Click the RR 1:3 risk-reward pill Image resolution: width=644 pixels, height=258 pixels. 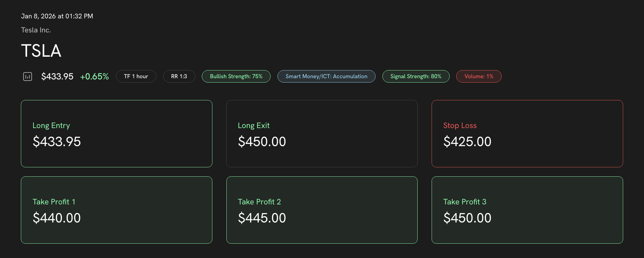[179, 76]
